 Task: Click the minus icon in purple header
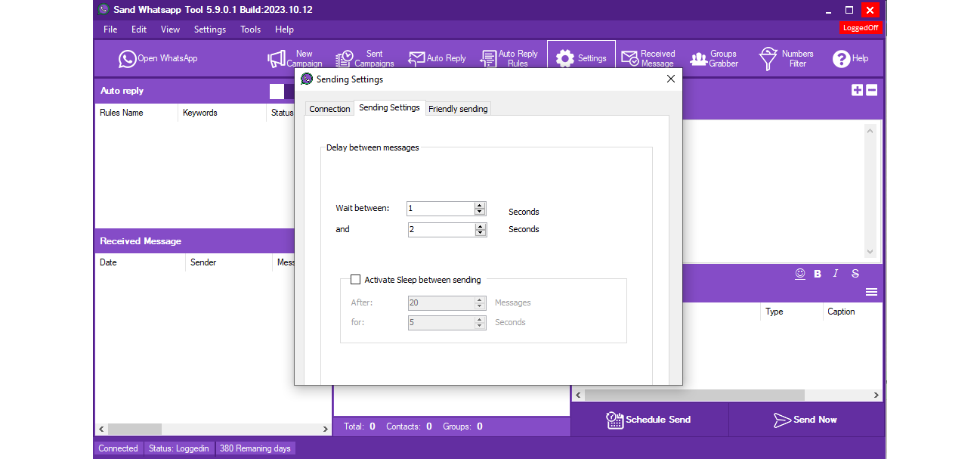pos(871,90)
